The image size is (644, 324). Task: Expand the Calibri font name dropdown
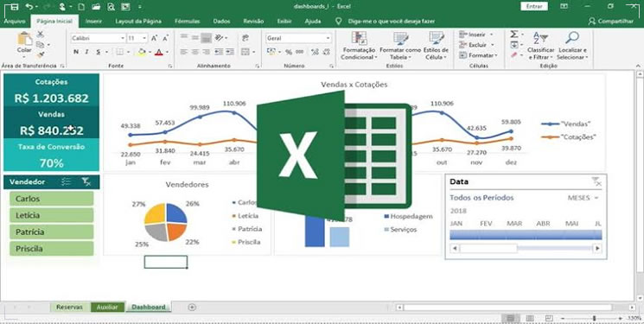point(123,38)
